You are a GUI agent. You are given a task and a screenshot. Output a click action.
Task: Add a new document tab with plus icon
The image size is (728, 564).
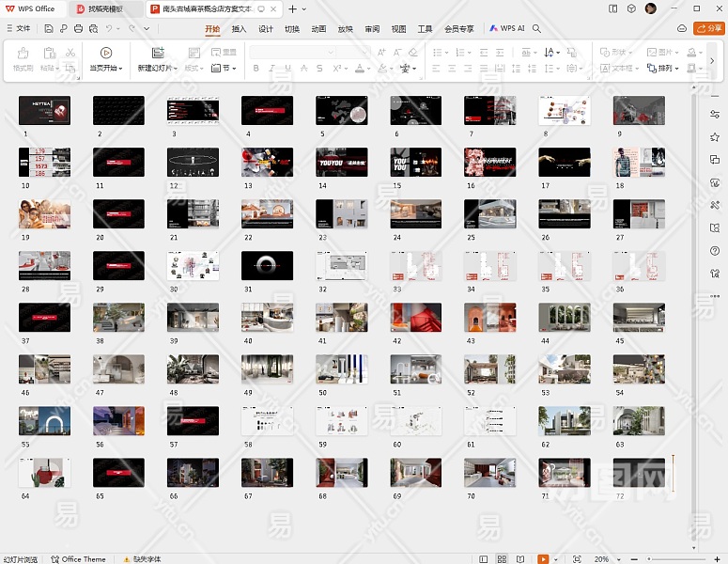click(292, 8)
